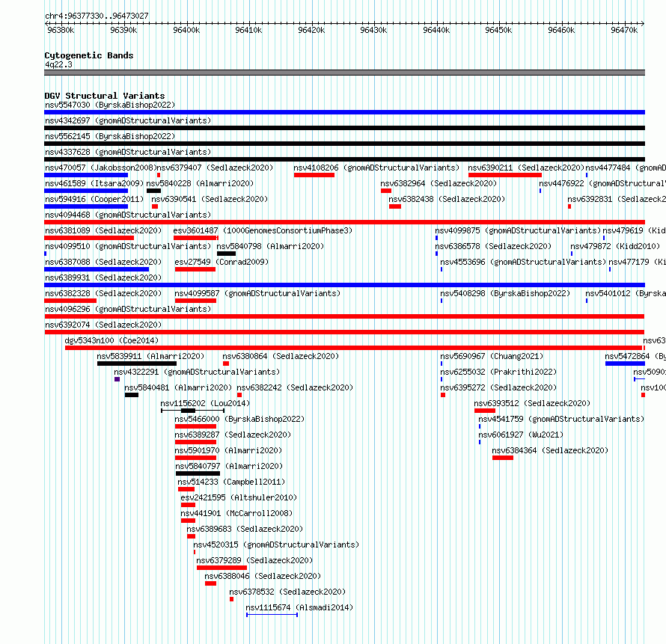This screenshot has height=644, width=666.
Task: Select nsv4553696 gnomAD variant label
Action: pos(523,262)
